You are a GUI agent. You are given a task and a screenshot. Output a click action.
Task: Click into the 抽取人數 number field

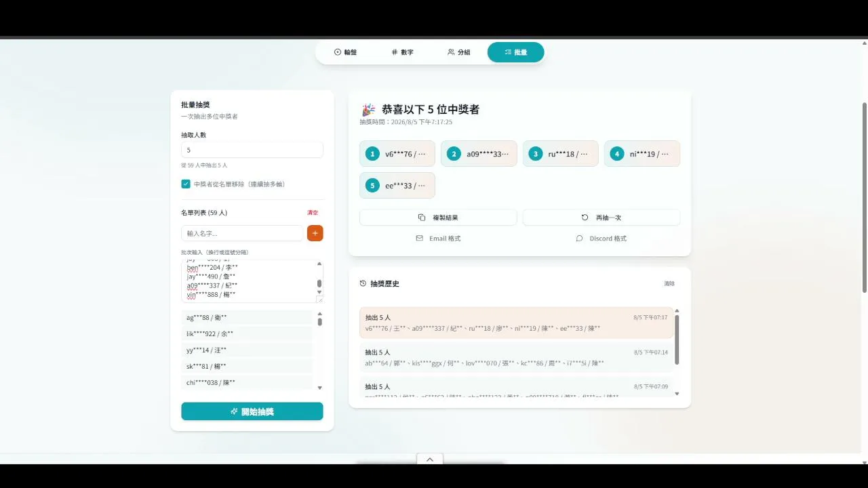coord(252,150)
